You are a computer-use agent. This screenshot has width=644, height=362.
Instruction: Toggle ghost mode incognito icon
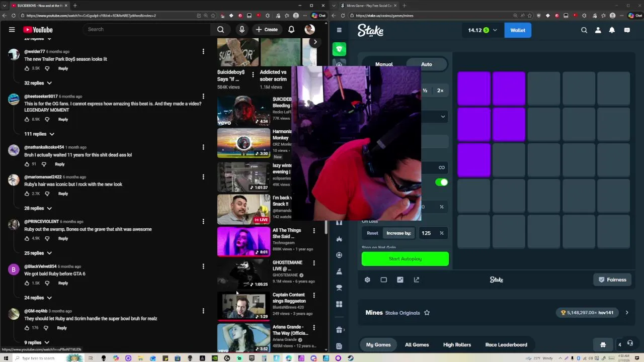(603, 344)
